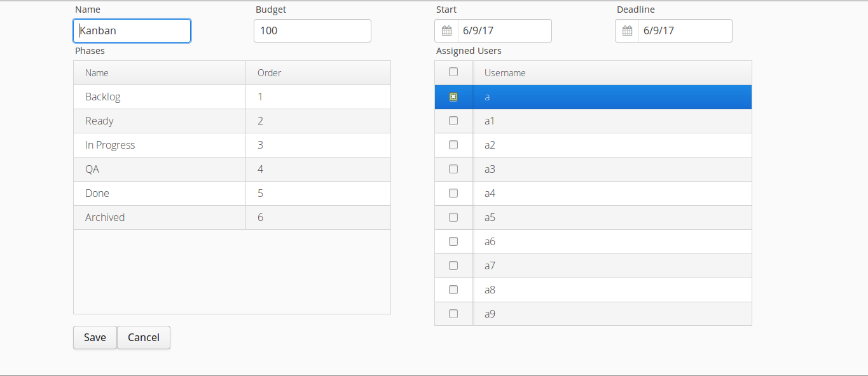The width and height of the screenshot is (868, 376).
Task: Uncheck the checkbox for user a
Action: coord(453,97)
